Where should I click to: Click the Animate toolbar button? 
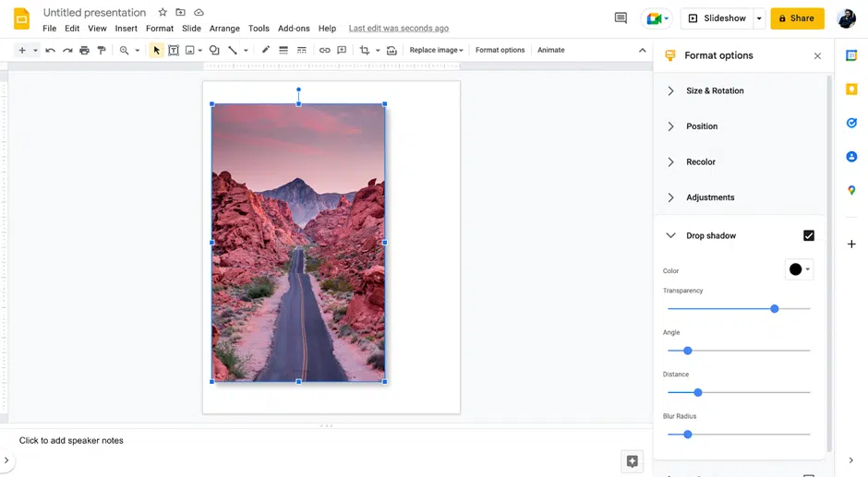pyautogui.click(x=551, y=51)
